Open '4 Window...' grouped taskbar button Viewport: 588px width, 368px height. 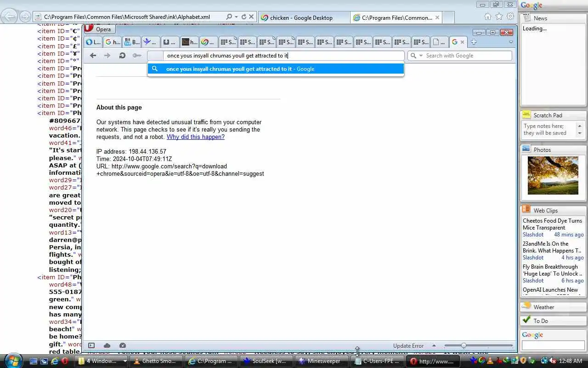tap(102, 361)
